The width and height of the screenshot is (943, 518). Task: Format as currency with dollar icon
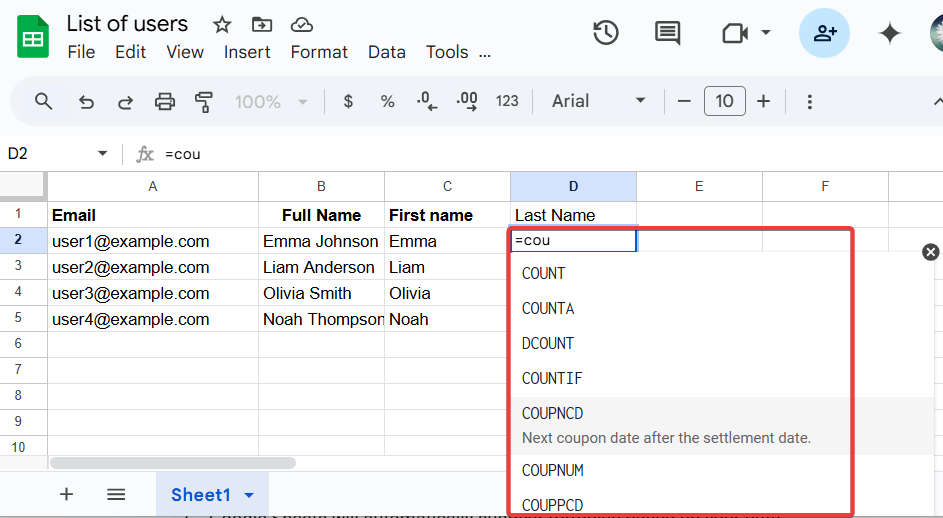[348, 101]
